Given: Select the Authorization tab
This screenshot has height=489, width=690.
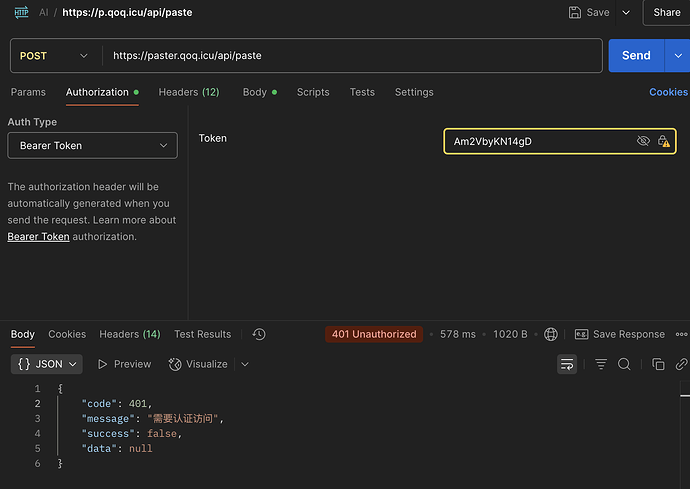Looking at the screenshot, I should 102,92.
